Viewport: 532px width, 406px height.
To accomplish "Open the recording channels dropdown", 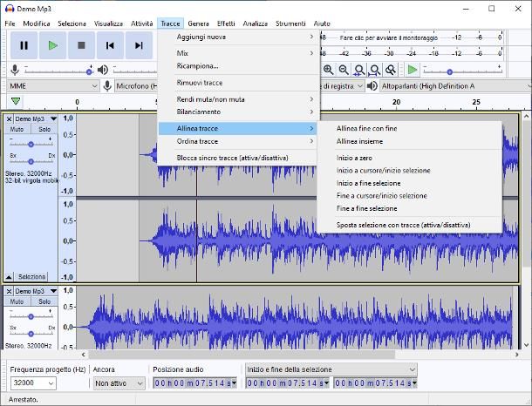I will [342, 86].
